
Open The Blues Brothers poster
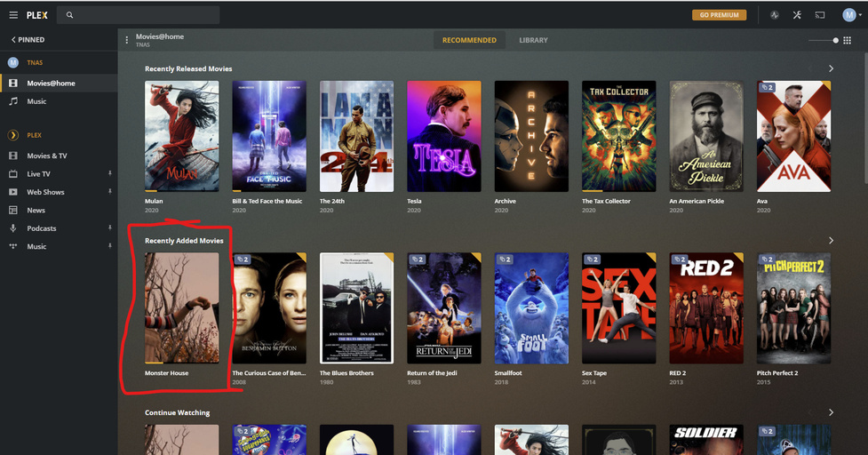[356, 308]
